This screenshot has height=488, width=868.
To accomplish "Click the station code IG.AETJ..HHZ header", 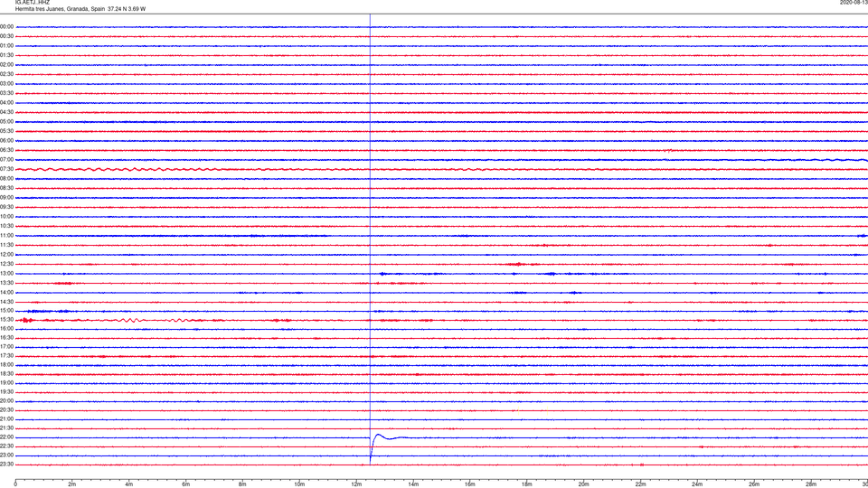I will tap(33, 2).
